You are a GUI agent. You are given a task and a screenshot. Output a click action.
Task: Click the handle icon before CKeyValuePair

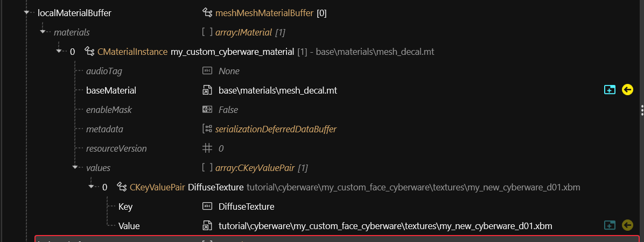(x=122, y=187)
